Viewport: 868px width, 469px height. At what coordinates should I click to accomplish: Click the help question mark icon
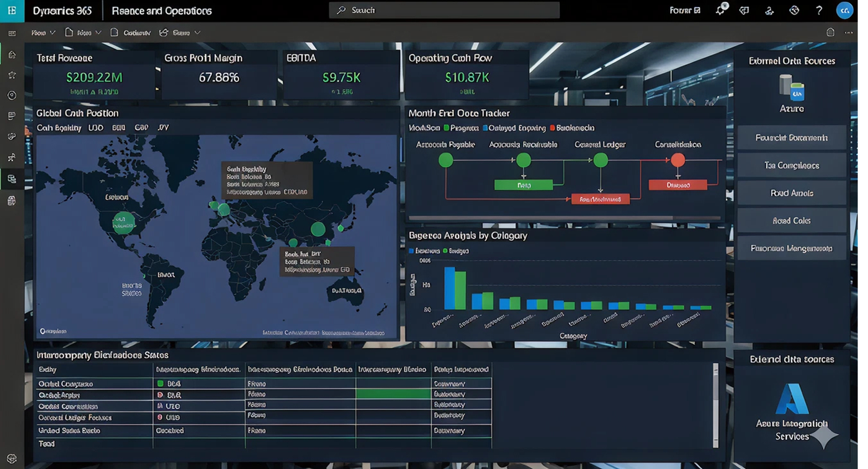[818, 10]
